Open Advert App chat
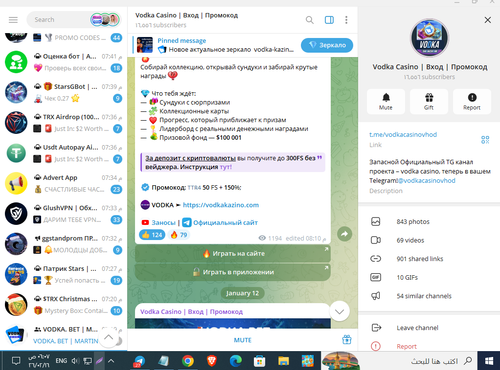This screenshot has width=500, height=370. [63, 183]
